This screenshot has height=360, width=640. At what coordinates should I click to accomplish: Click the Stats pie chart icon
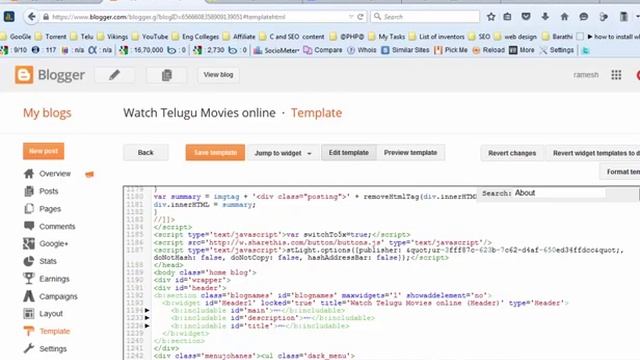click(x=29, y=261)
